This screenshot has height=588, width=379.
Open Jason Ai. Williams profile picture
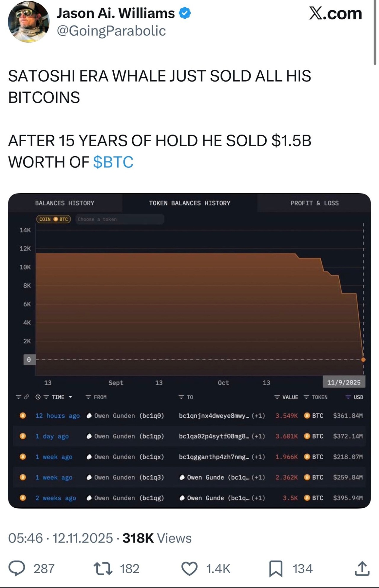tap(29, 22)
